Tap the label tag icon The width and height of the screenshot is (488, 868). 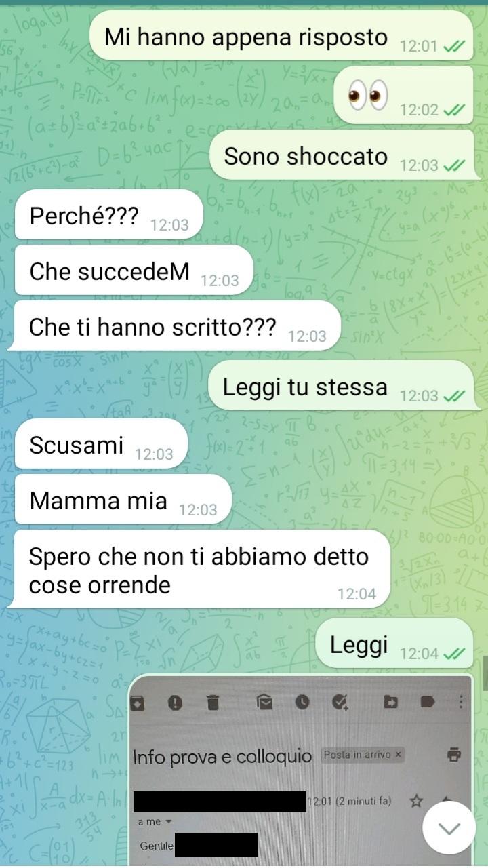(428, 703)
